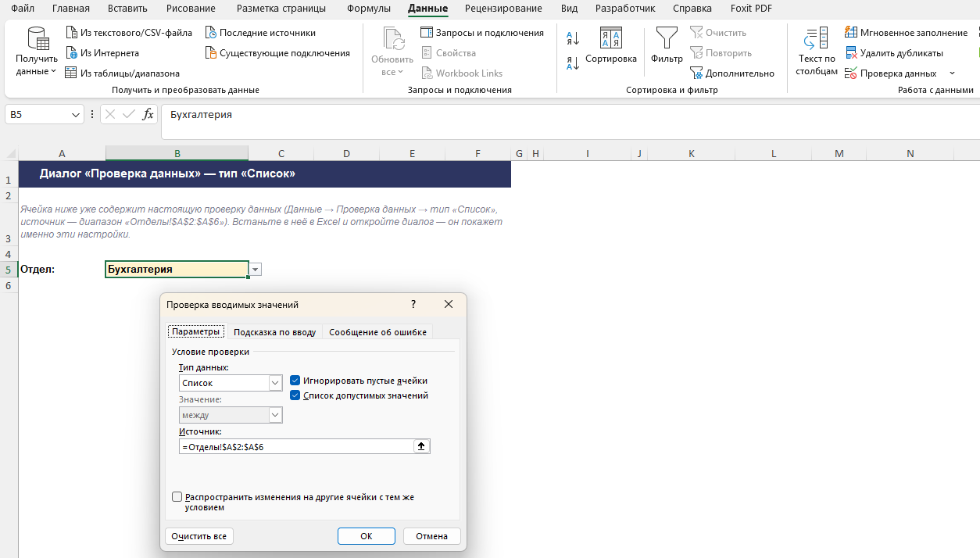
Task: Show Существующие подключения existing connections
Action: [x=277, y=53]
